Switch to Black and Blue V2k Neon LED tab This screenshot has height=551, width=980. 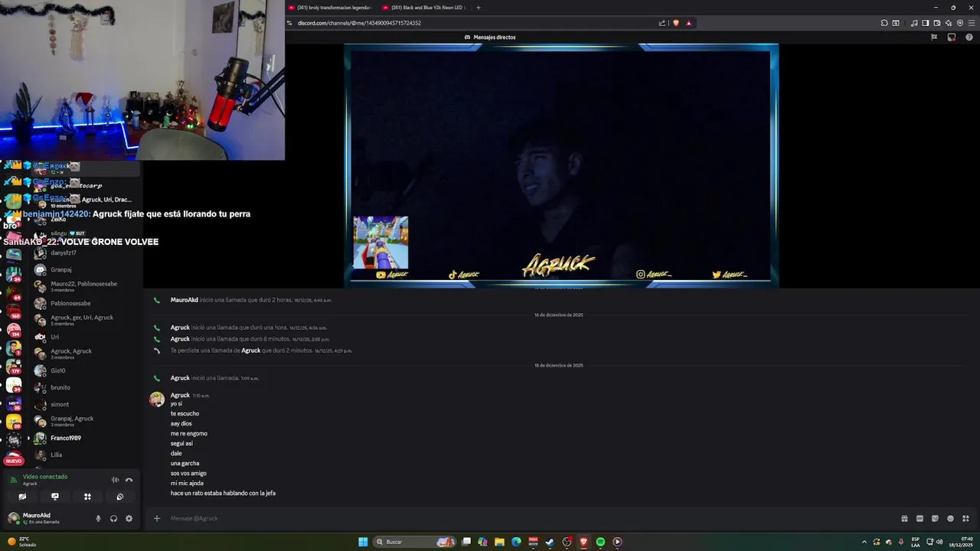click(425, 8)
